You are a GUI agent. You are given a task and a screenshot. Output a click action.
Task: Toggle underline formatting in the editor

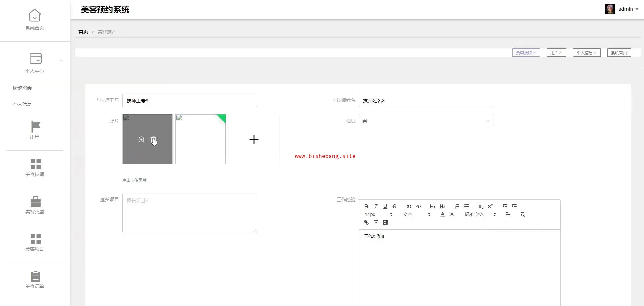coord(385,206)
